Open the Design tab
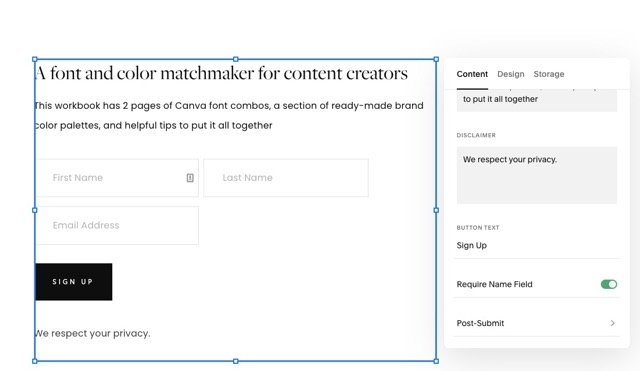 click(511, 74)
